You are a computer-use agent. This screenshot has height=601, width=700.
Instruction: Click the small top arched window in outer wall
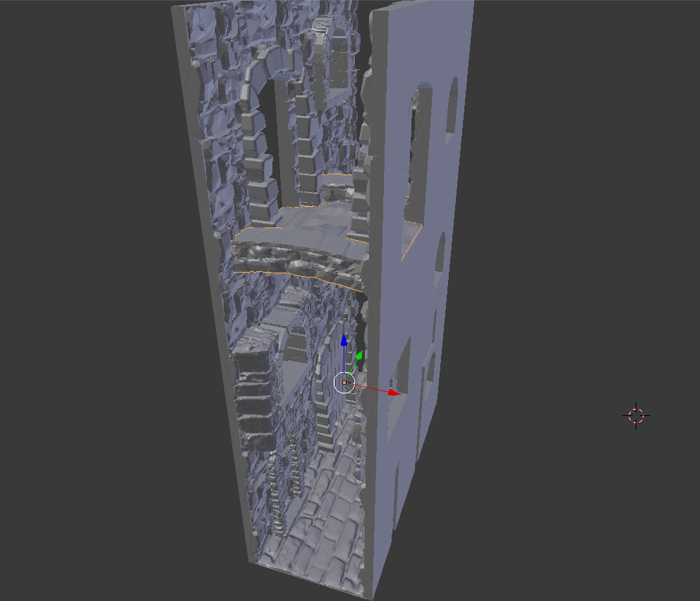click(451, 106)
